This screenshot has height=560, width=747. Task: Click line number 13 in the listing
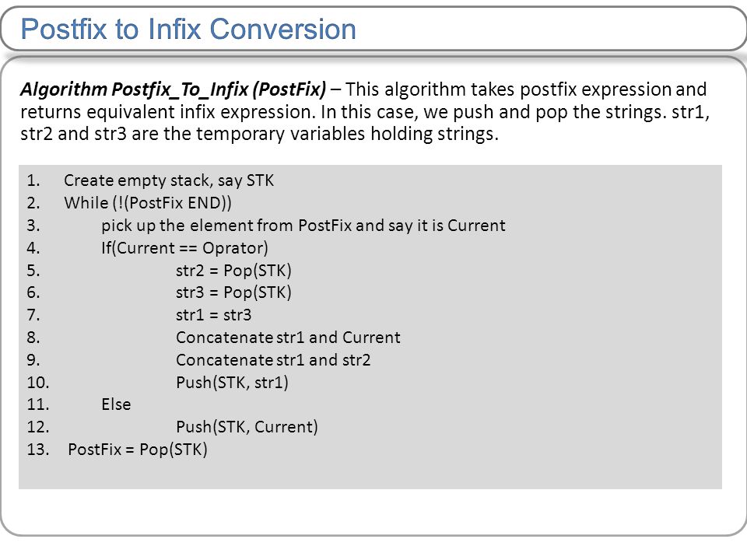click(37, 450)
